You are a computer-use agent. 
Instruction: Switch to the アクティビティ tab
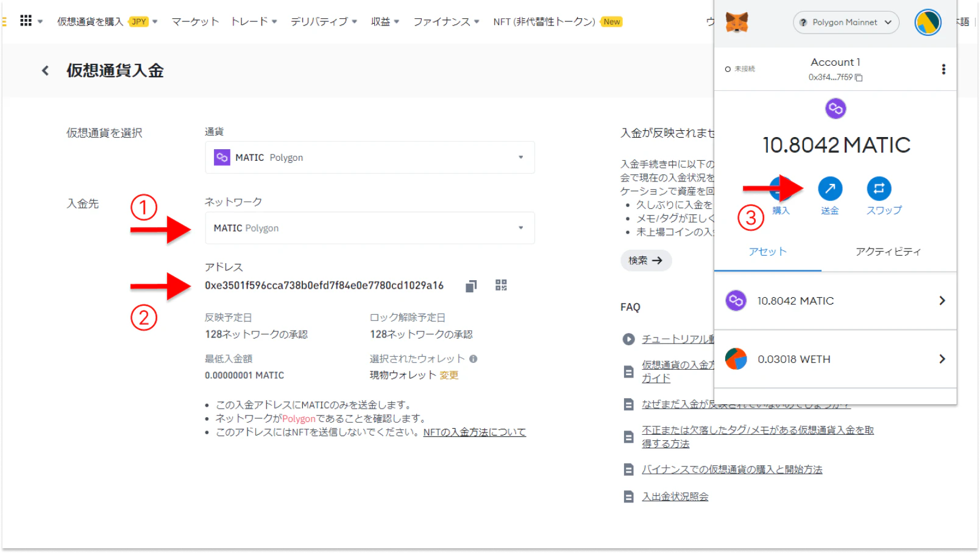(x=888, y=252)
